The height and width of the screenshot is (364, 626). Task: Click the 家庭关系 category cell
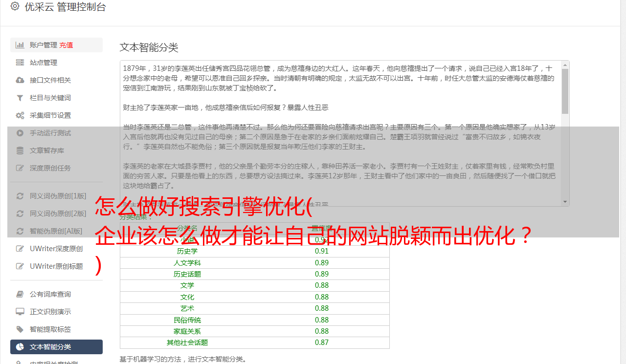[187, 331]
